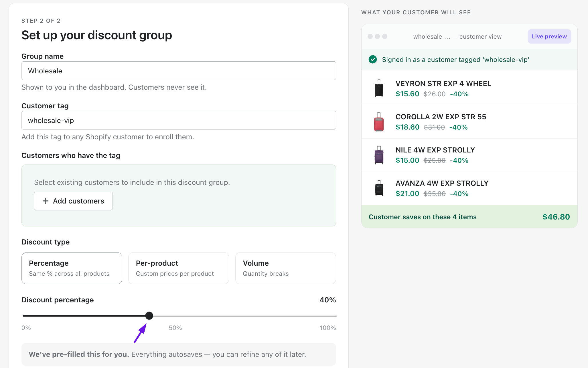Click the Add customers button
The height and width of the screenshot is (368, 588).
73,201
